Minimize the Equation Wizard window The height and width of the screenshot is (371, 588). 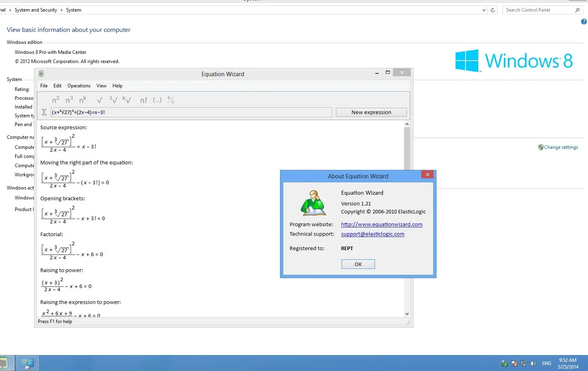tap(377, 73)
